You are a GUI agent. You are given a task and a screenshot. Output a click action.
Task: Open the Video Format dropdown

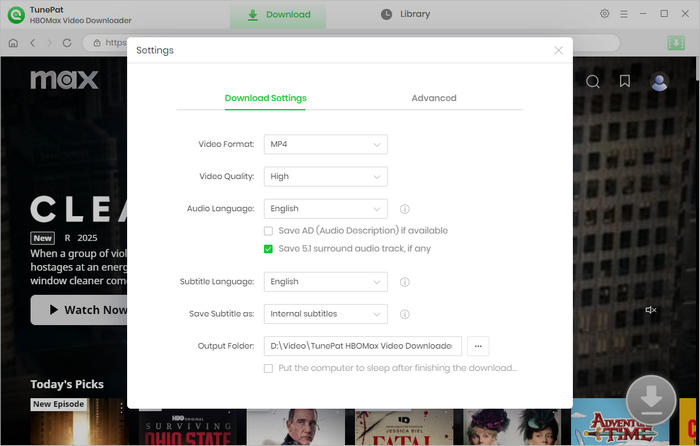(x=325, y=144)
